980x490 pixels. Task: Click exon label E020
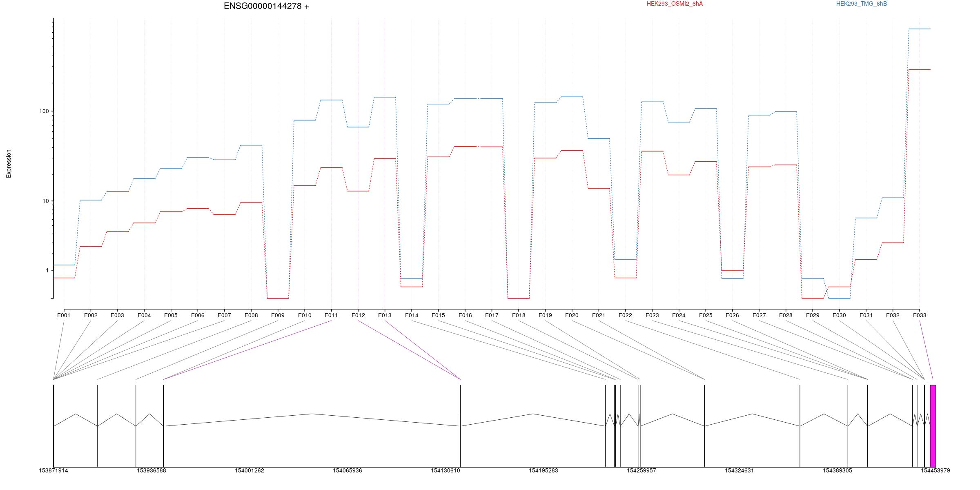coord(572,315)
